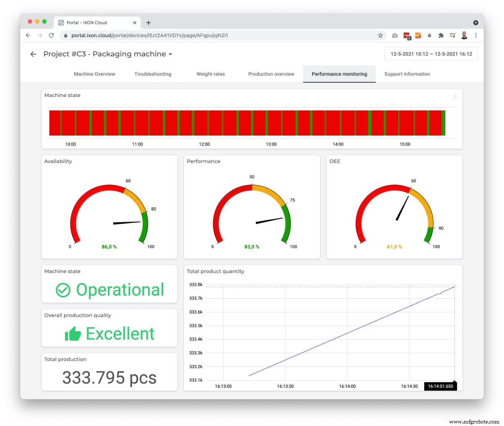
Task: Go back using the arrow beside Project #C3
Action: [33, 54]
